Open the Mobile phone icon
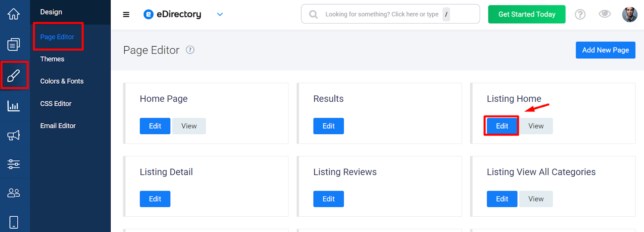 [x=14, y=222]
